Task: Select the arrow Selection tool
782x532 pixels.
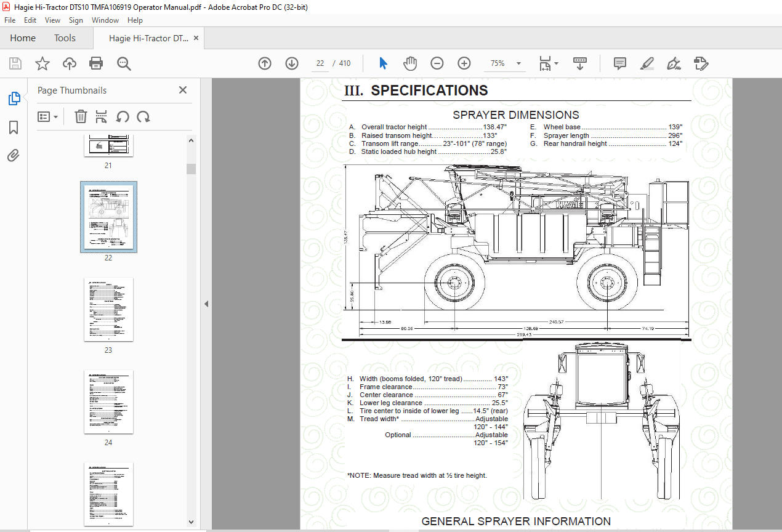Action: click(383, 63)
